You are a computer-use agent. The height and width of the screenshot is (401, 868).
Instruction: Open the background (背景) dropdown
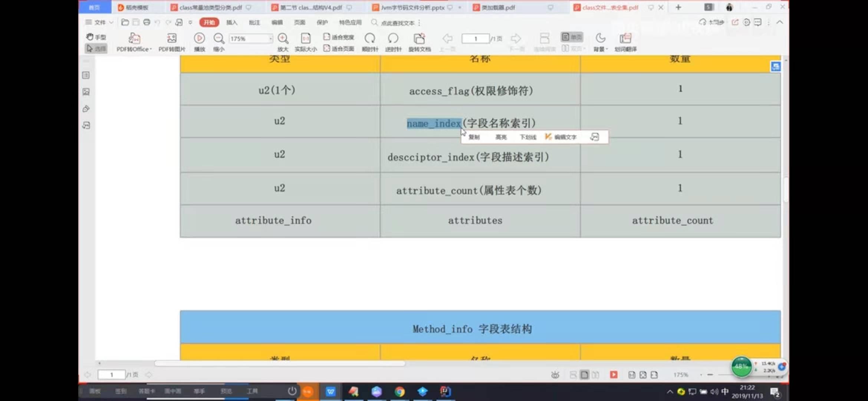pyautogui.click(x=601, y=43)
